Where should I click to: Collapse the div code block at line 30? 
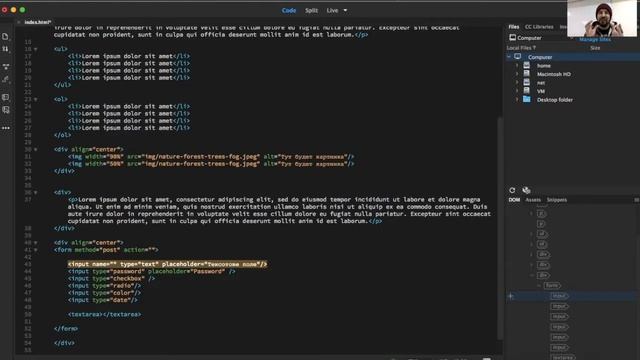pyautogui.click(x=36, y=150)
